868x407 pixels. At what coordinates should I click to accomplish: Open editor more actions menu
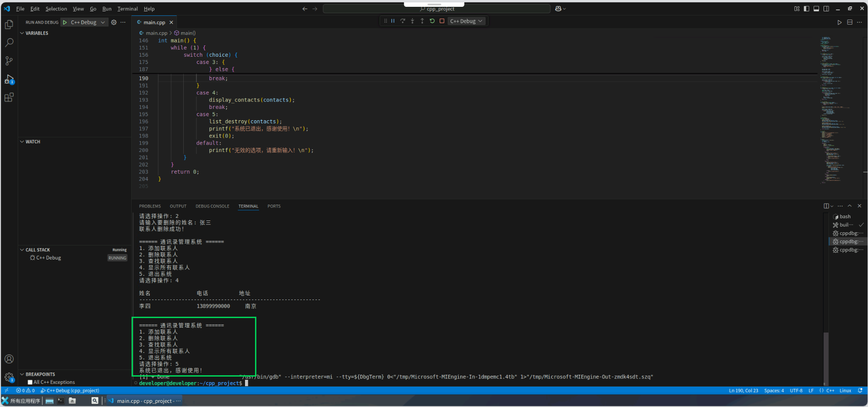pos(859,22)
